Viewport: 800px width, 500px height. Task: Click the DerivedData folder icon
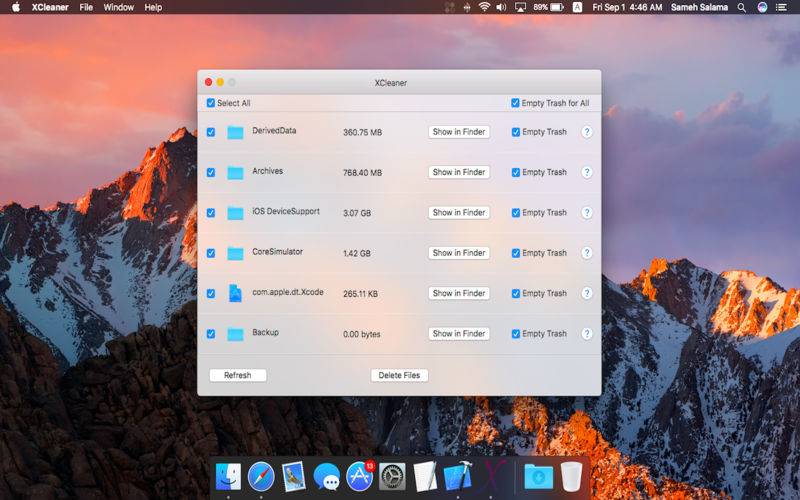(235, 132)
